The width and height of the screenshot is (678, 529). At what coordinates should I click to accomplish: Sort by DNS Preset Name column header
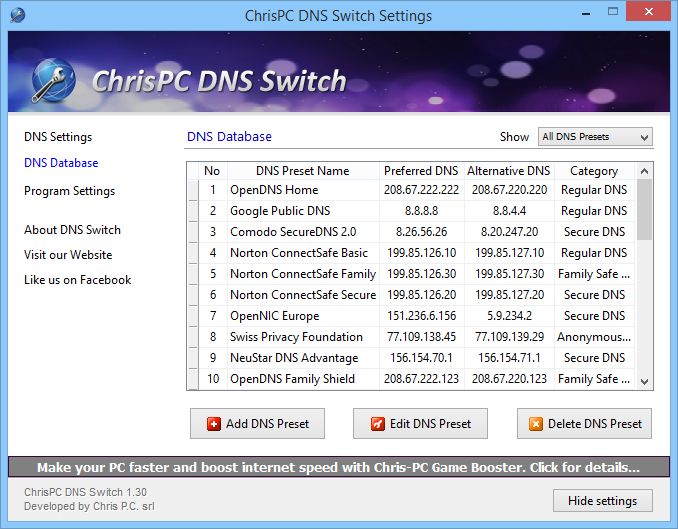click(303, 171)
